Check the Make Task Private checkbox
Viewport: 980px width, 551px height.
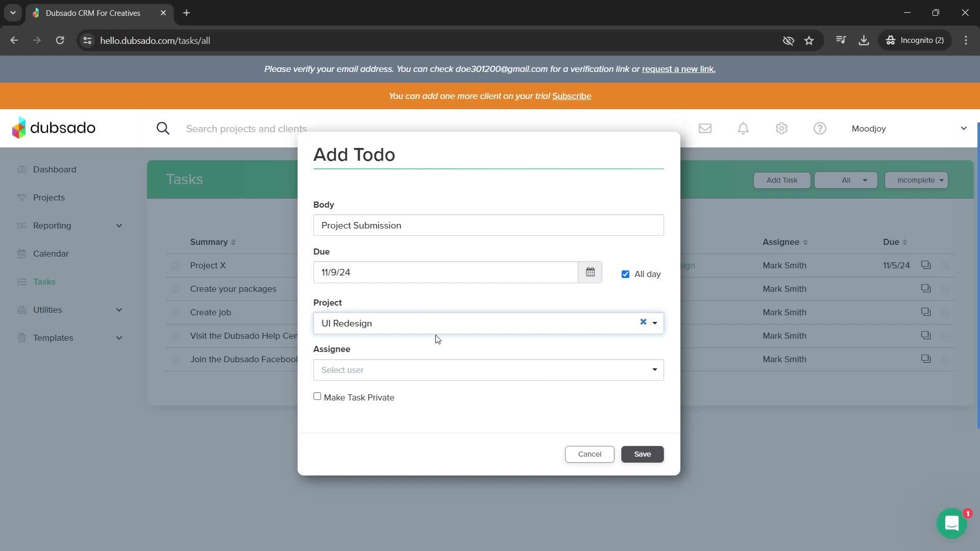317,396
